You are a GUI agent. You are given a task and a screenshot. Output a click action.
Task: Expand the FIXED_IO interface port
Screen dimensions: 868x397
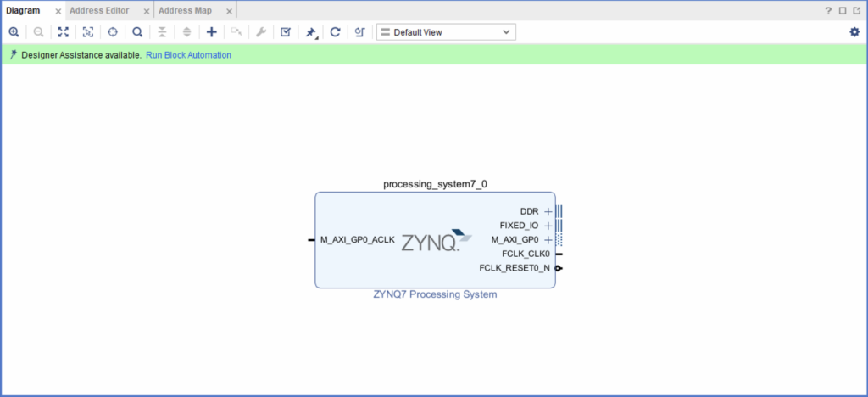(548, 226)
